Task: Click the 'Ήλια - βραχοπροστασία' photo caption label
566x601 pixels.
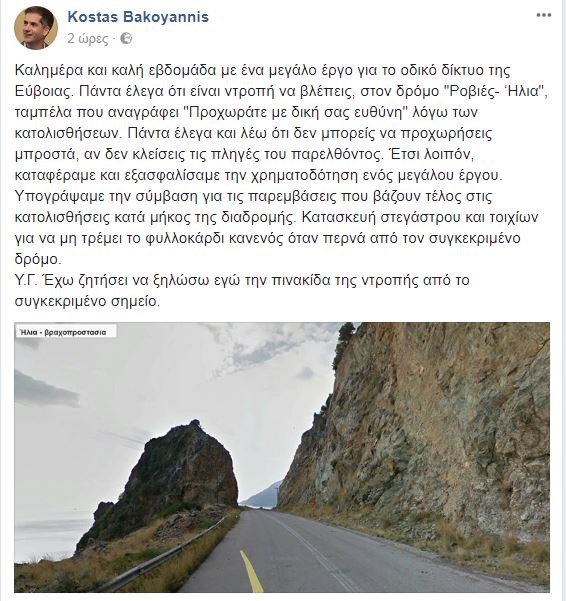Action: click(66, 332)
